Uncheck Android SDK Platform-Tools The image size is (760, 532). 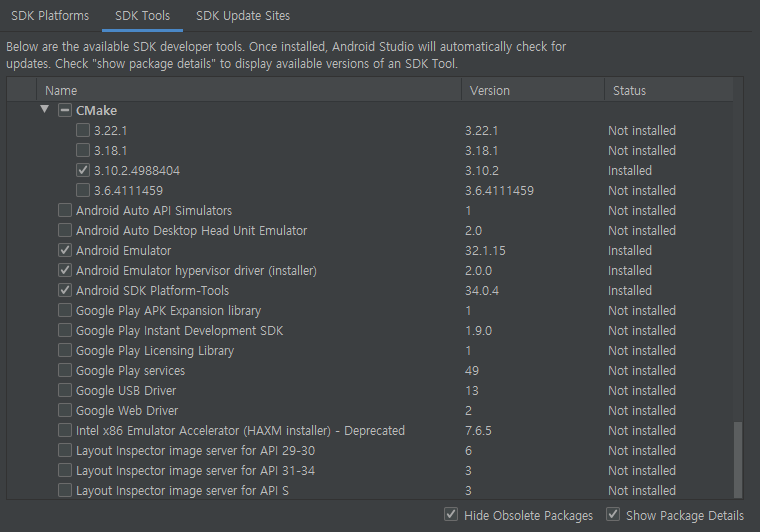point(64,290)
